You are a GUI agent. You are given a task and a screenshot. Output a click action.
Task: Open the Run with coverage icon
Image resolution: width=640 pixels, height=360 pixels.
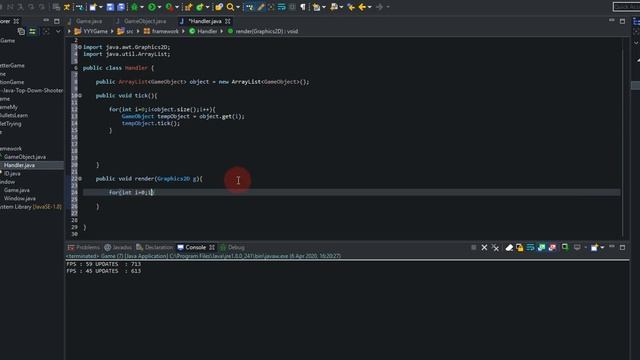pyautogui.click(x=169, y=7)
